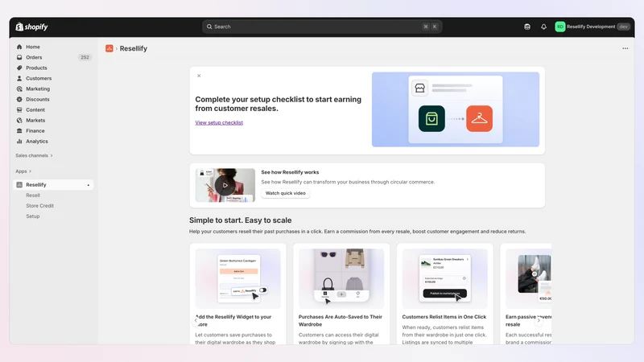
Task: Click Watch quick video button
Action: pyautogui.click(x=286, y=193)
